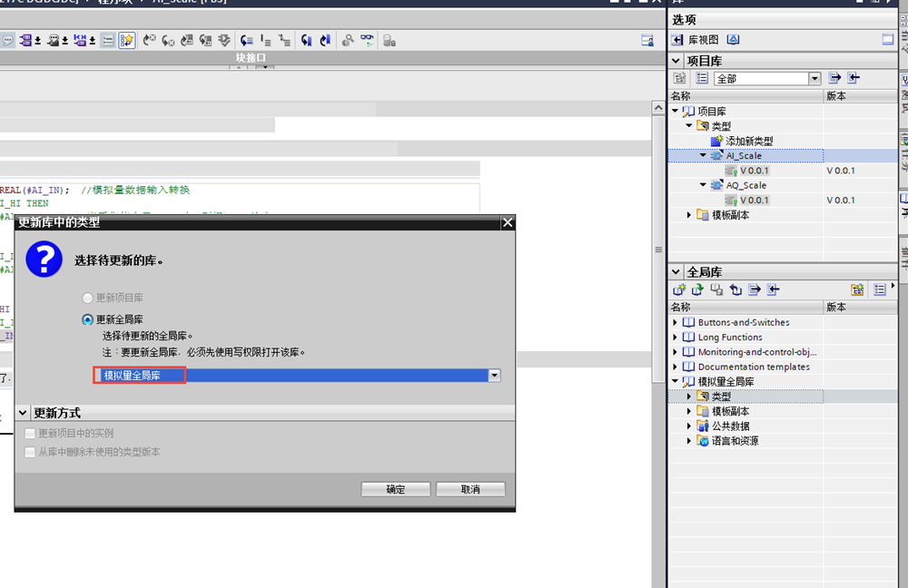Click the 名称 column header in 项目库
Viewport: 908px width, 588px height.
(x=745, y=95)
